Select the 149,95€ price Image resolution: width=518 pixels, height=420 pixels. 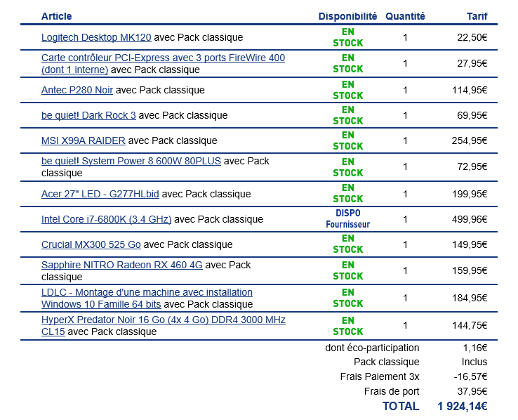coord(470,244)
